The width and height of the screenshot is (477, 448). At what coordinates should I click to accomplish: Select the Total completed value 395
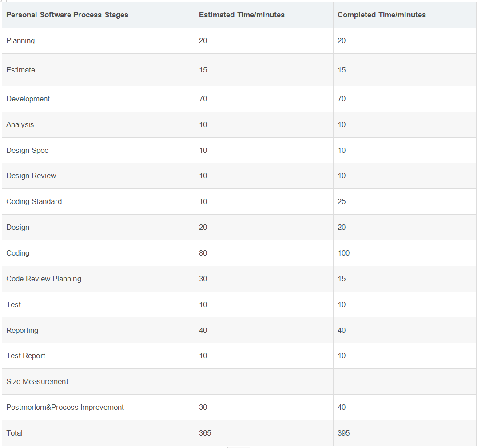(343, 433)
